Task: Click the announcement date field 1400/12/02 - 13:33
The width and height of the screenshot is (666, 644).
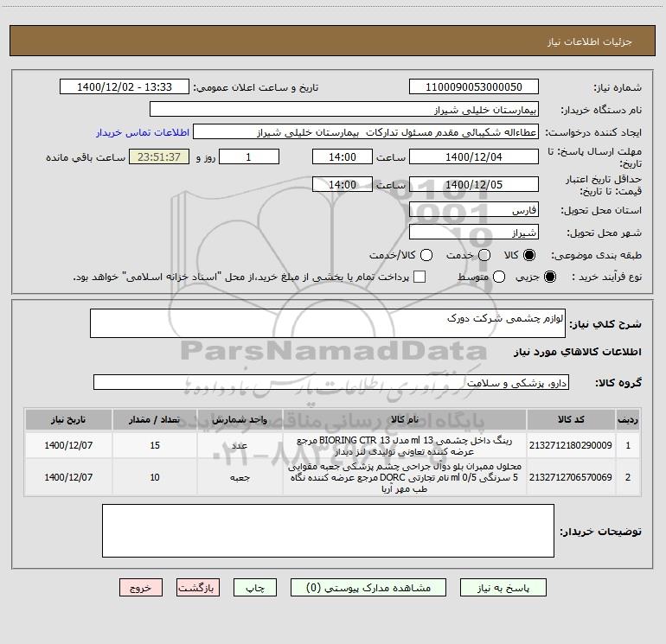Action: point(125,87)
